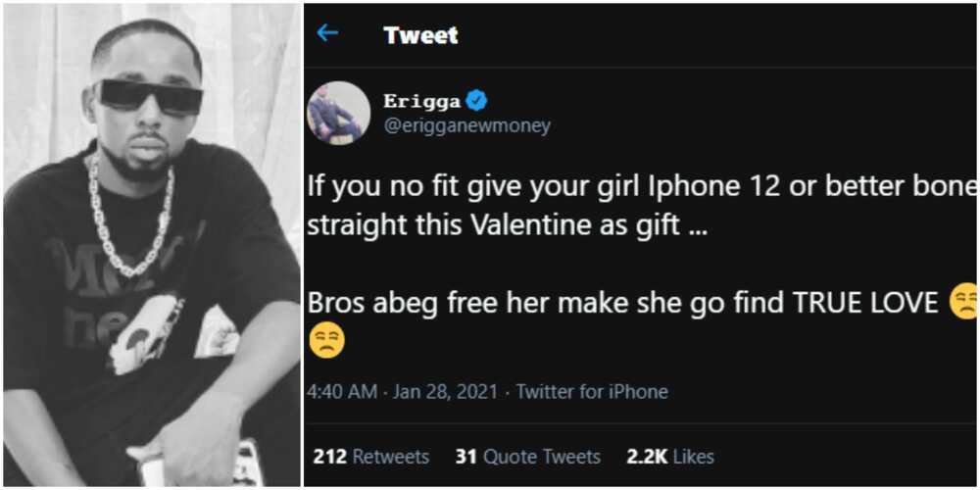Click the emoji after TRUE LOVE
980x490 pixels.
[963, 303]
